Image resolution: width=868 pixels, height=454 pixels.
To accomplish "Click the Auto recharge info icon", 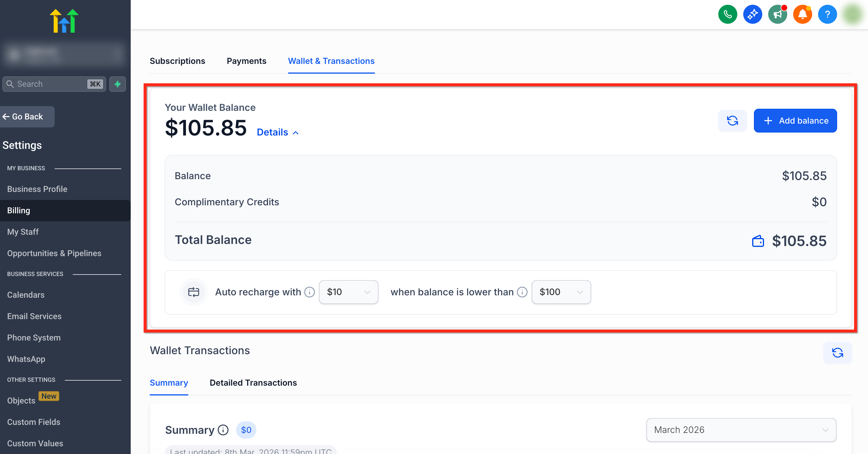I will [x=309, y=292].
